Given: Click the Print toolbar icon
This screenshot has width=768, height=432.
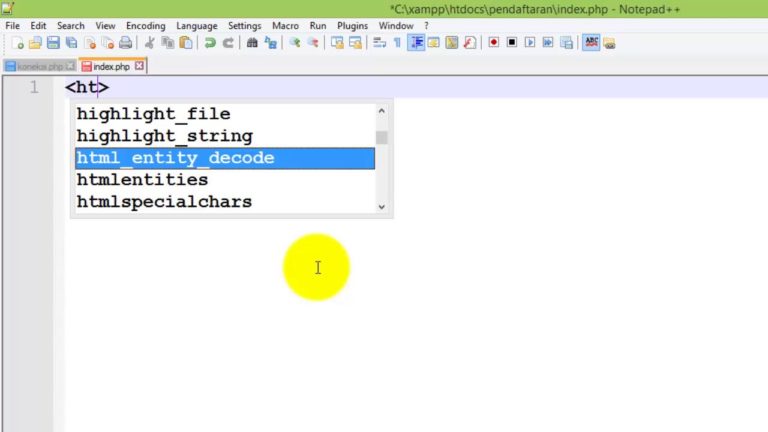Looking at the screenshot, I should point(125,43).
